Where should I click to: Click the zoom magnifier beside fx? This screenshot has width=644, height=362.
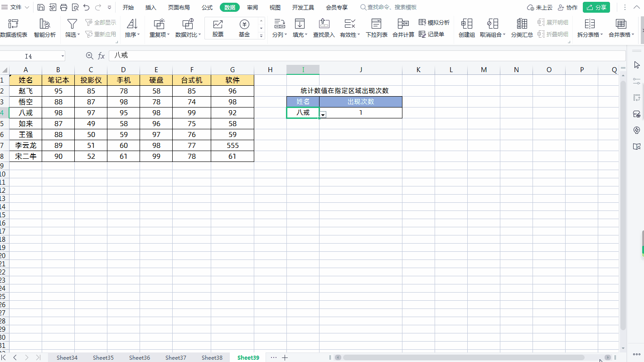coord(89,56)
